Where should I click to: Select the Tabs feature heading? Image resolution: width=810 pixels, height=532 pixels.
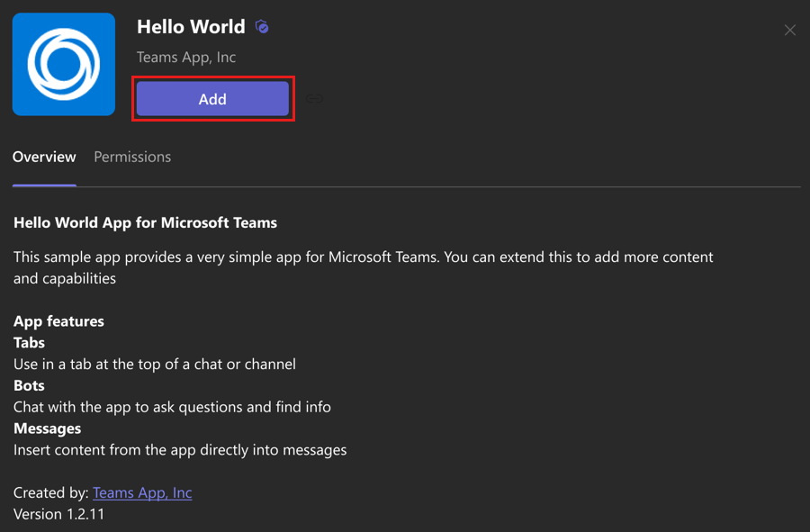tap(29, 343)
